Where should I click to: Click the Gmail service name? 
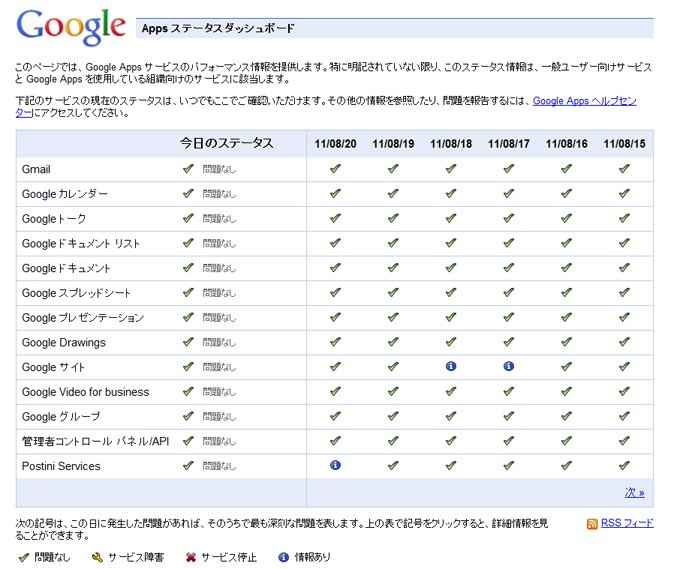pos(36,169)
